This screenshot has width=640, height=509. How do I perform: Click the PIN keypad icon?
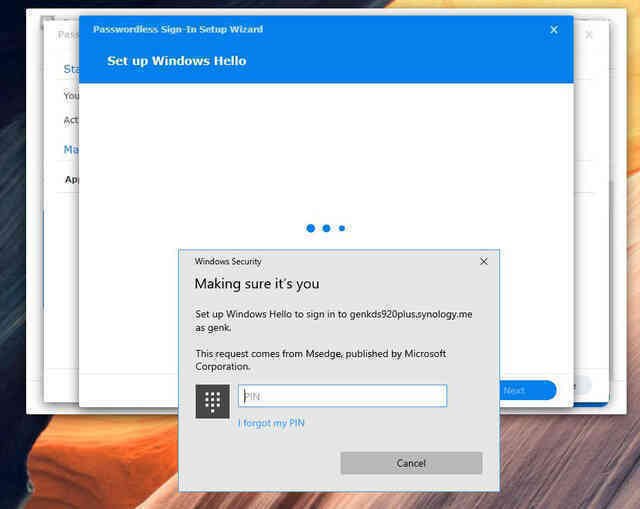pyautogui.click(x=212, y=401)
